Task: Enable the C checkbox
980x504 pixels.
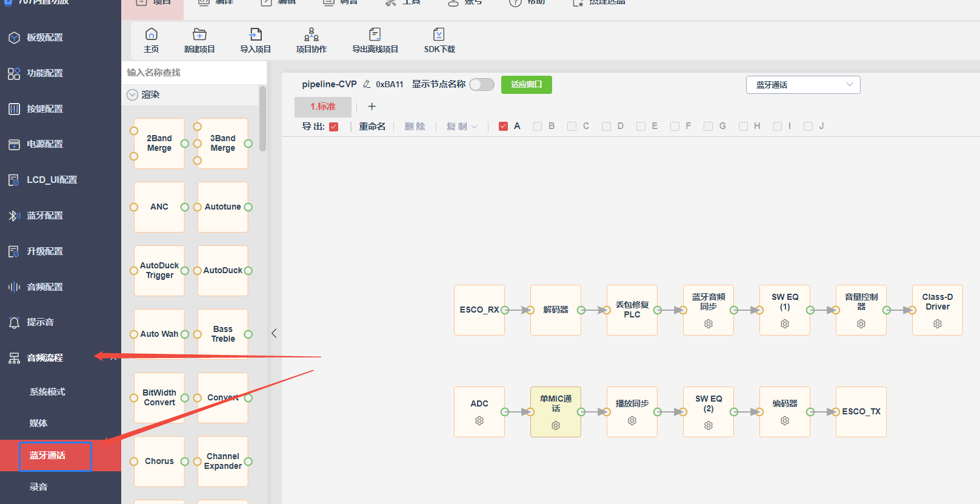Action: click(572, 126)
